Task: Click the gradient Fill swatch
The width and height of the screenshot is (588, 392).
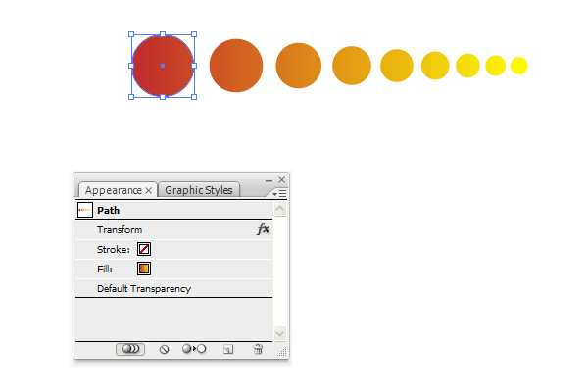Action: click(x=144, y=269)
